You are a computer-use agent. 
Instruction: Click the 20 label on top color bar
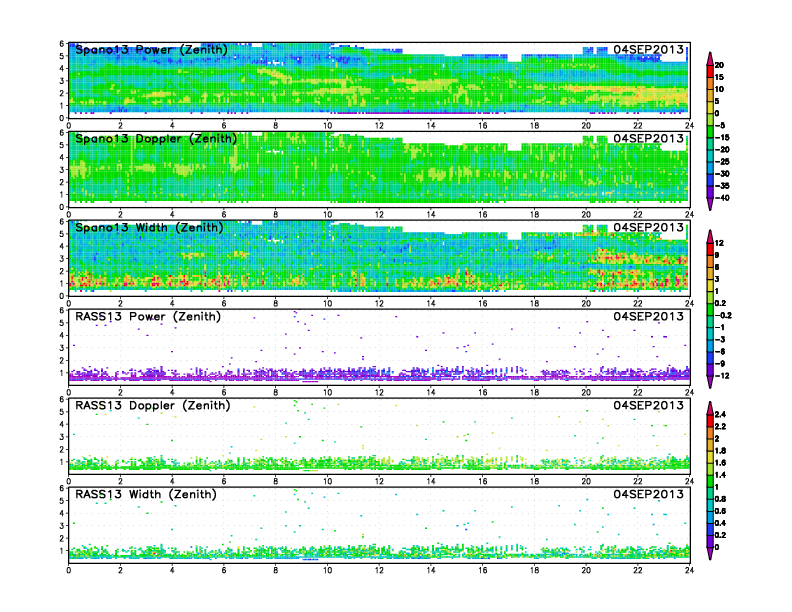(719, 65)
